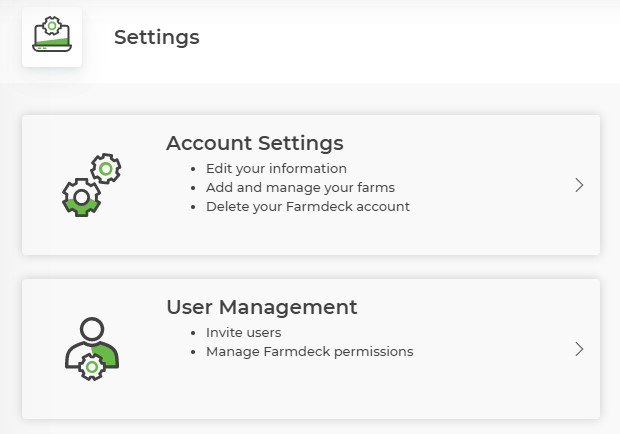Click the Settings laptop logo icon

52,37
